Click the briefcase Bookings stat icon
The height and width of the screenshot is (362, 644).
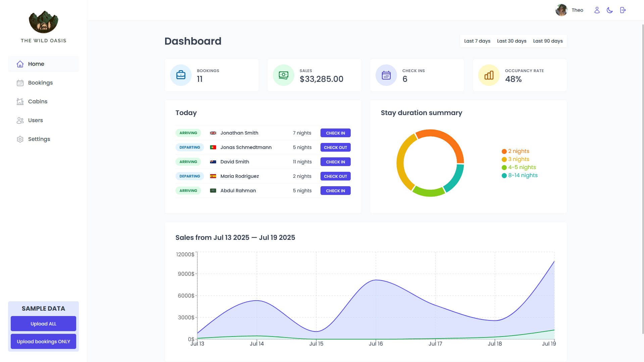pos(181,75)
